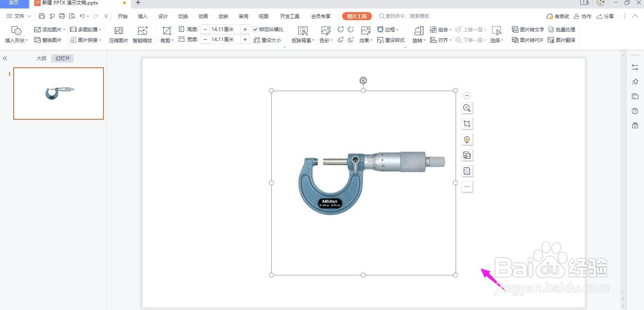Click the Save icon in quick access toolbar

pyautogui.click(x=42, y=16)
